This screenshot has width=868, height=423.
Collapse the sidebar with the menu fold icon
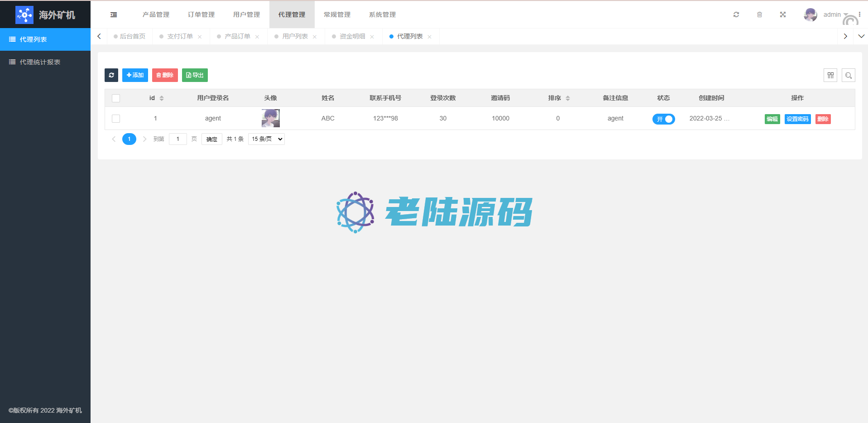click(114, 15)
